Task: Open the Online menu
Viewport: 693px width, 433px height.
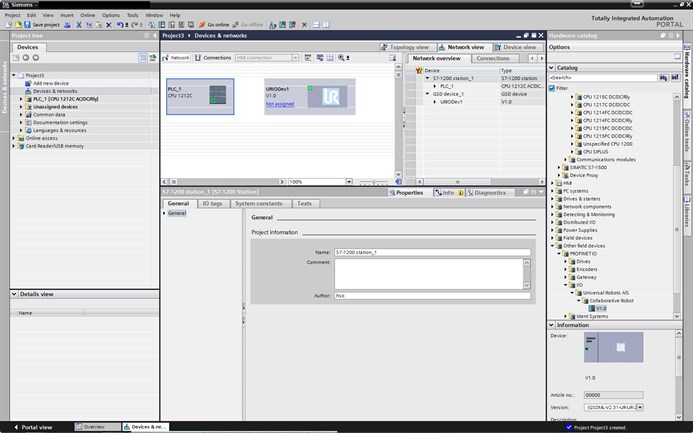Action: 88,15
